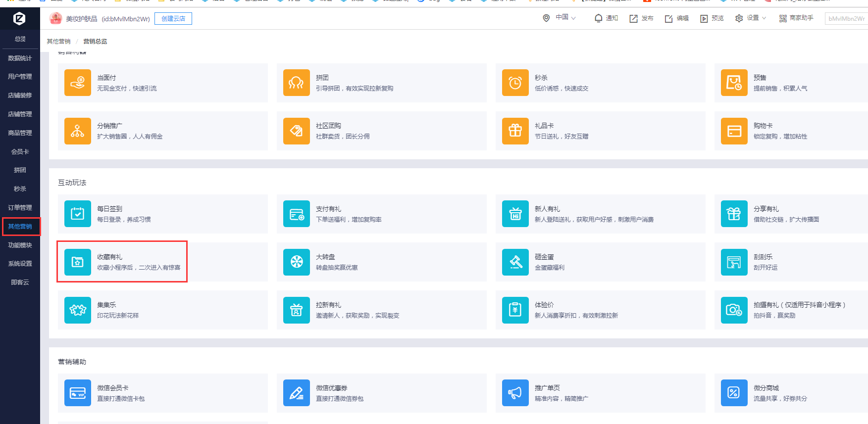Click the 支付有礼 icon
This screenshot has width=868, height=424.
297,214
